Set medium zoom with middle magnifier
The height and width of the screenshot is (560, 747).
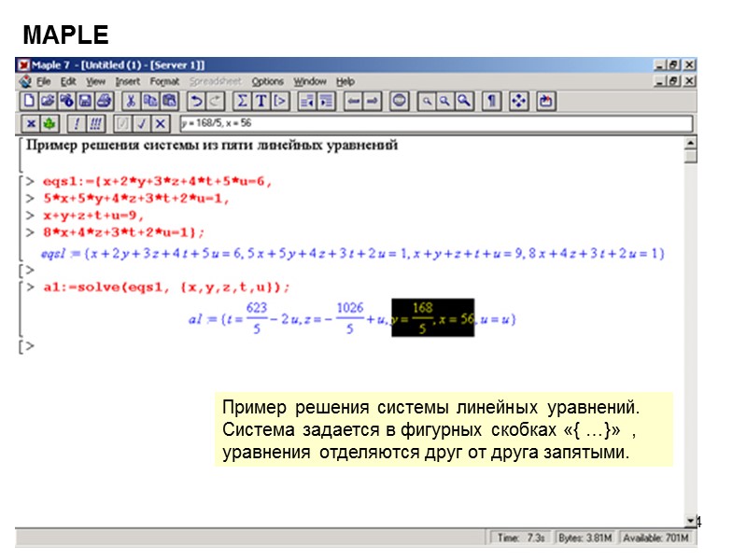click(445, 101)
